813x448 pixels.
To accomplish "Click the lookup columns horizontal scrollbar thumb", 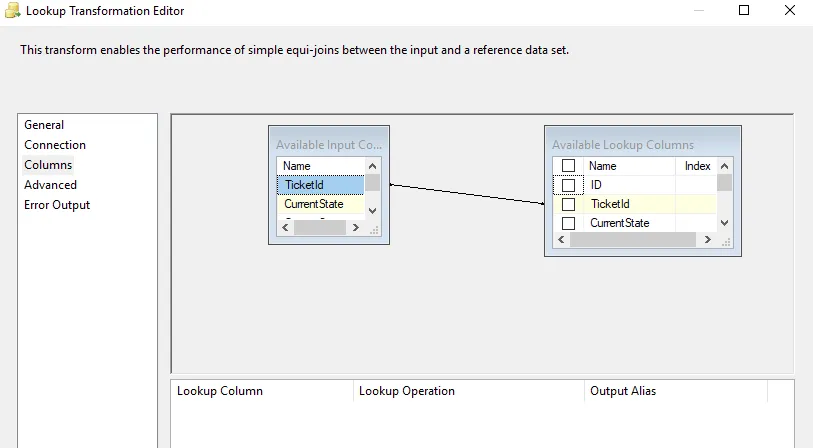I will pos(633,240).
